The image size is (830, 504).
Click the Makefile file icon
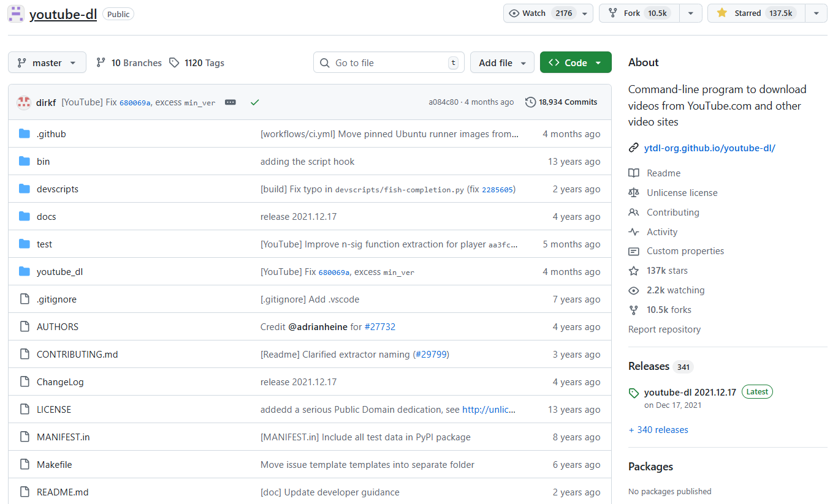click(25, 464)
